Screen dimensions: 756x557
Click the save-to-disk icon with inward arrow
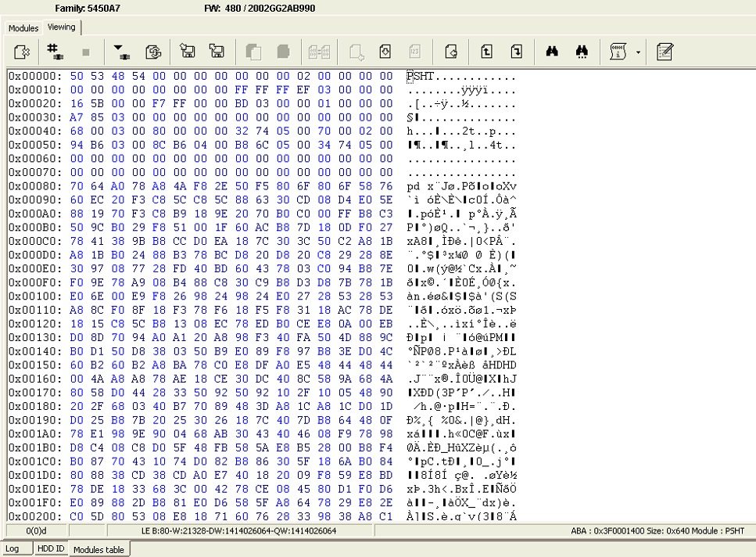pos(187,51)
